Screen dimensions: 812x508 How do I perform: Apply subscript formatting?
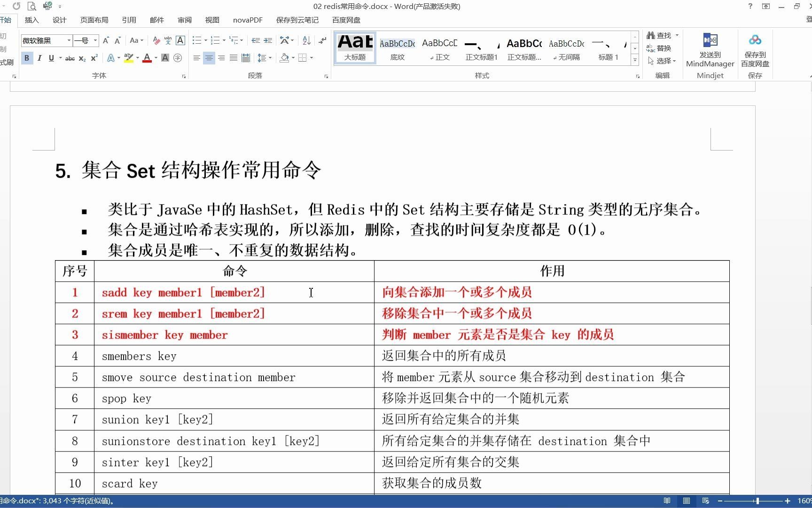81,58
